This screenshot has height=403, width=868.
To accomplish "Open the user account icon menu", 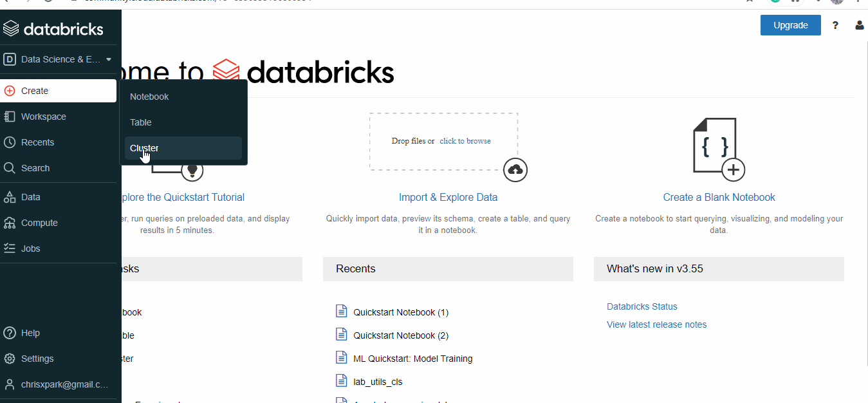I will click(859, 26).
